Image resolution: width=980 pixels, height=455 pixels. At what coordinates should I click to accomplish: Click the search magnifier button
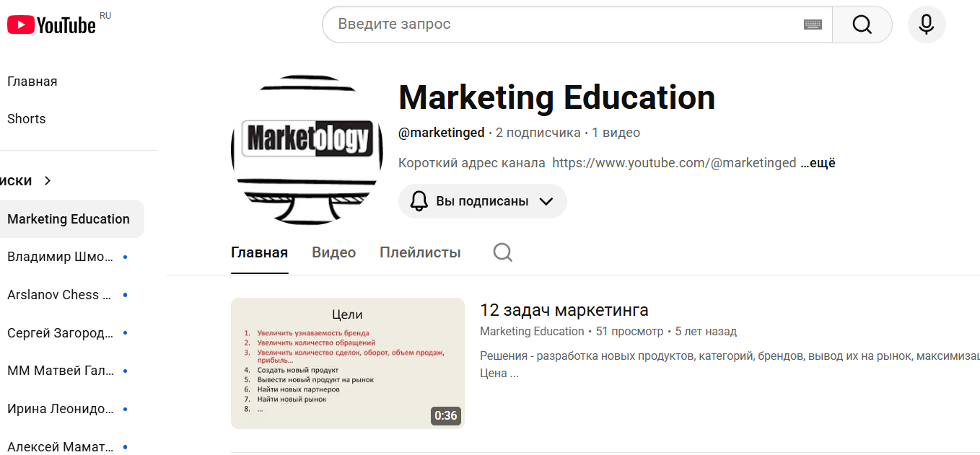[x=862, y=25]
